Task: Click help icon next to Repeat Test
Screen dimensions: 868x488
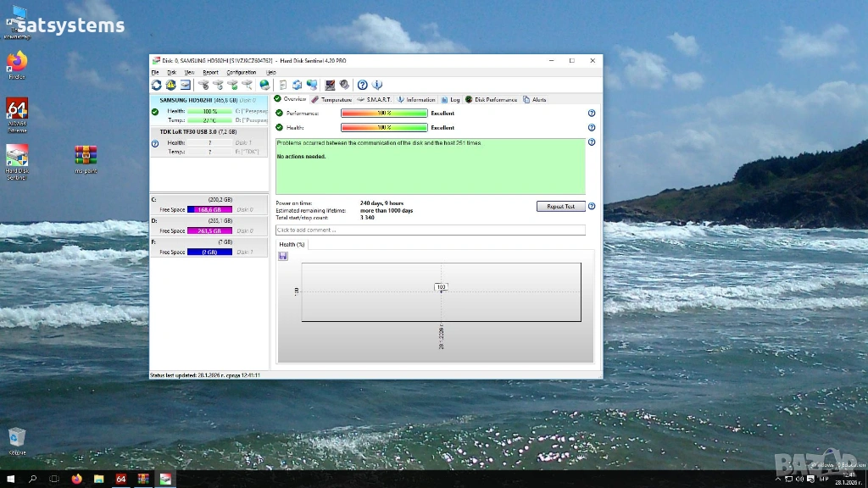Action: (x=591, y=206)
